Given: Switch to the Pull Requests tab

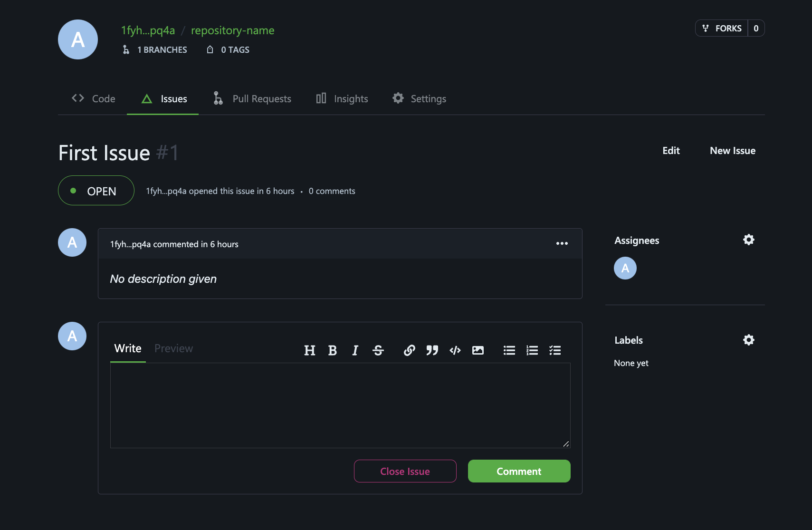Looking at the screenshot, I should tap(252, 99).
